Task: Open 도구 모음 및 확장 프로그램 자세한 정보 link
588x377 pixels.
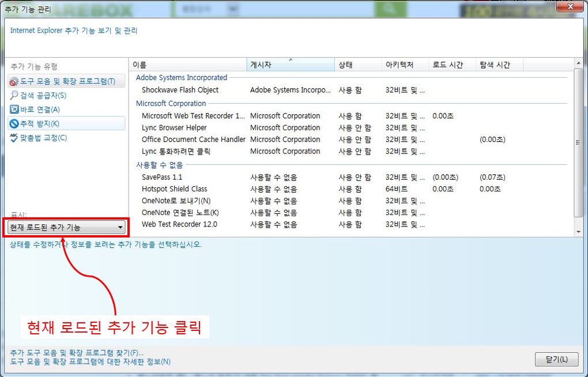Action: coord(90,362)
